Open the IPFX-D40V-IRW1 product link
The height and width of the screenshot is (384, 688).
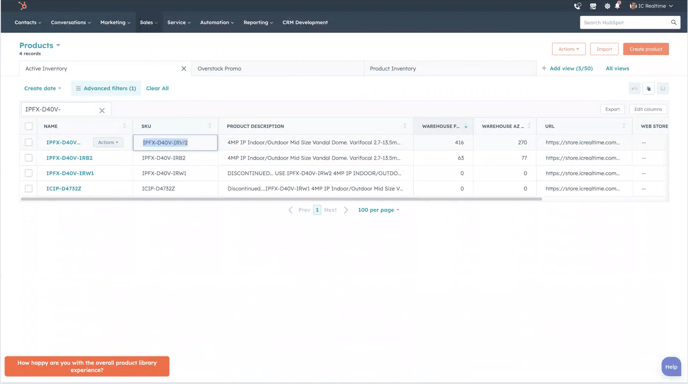(70, 173)
